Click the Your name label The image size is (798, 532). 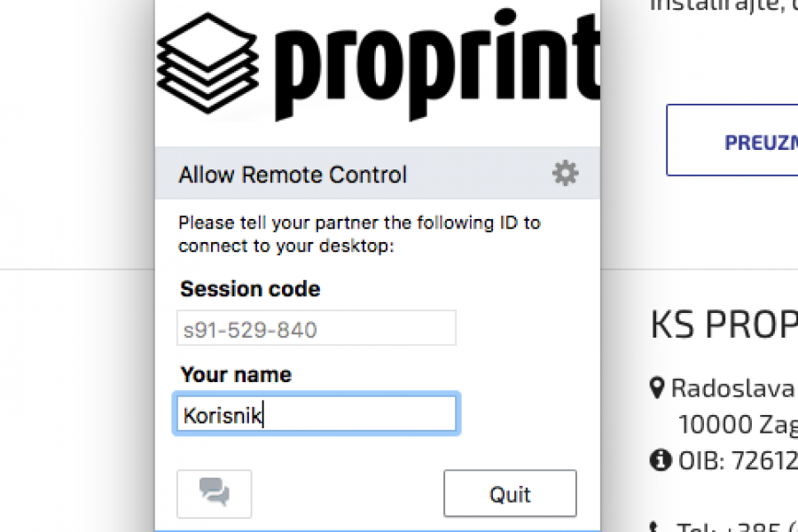pyautogui.click(x=236, y=375)
